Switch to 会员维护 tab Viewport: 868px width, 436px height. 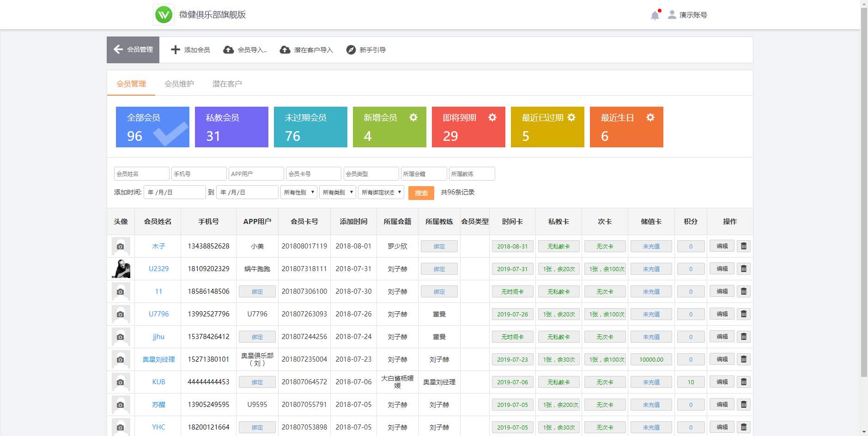click(x=179, y=84)
